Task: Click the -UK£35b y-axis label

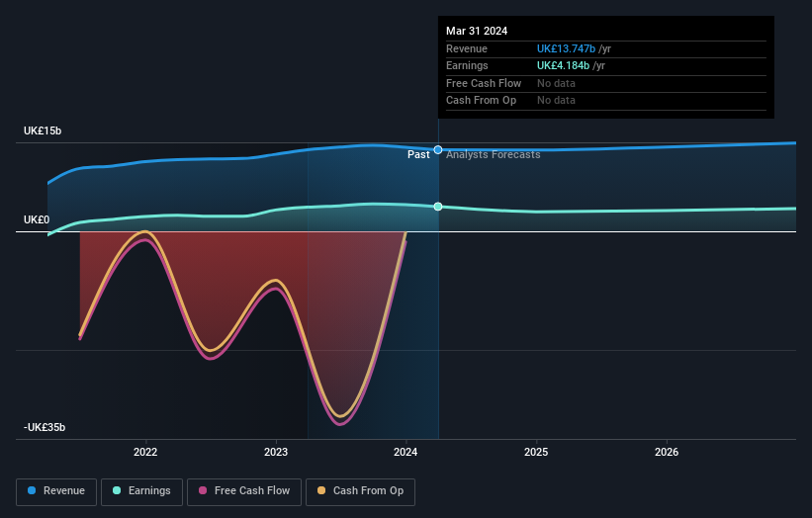Action: pyautogui.click(x=45, y=427)
